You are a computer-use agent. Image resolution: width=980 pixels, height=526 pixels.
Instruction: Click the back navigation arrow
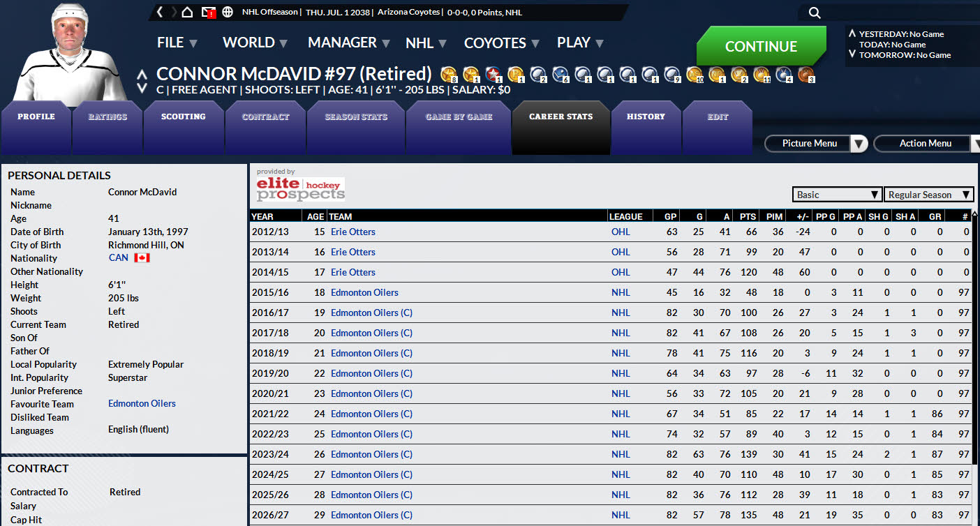160,13
